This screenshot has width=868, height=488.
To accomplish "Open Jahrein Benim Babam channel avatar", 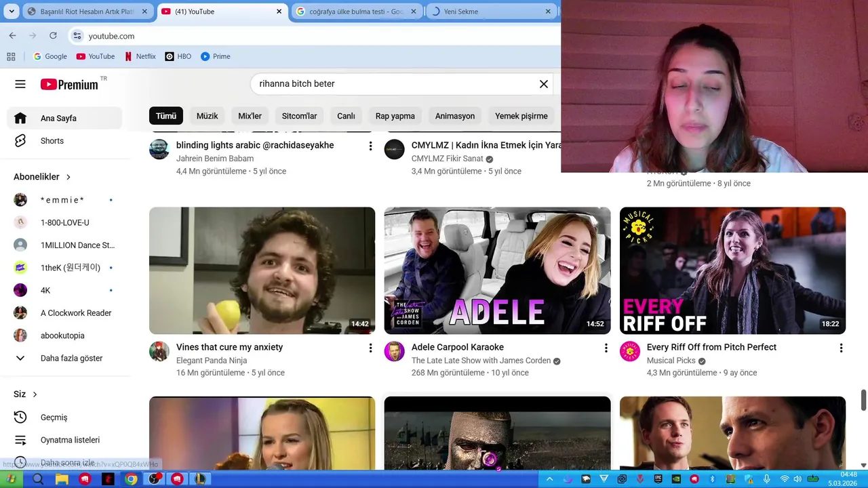I will coord(159,149).
